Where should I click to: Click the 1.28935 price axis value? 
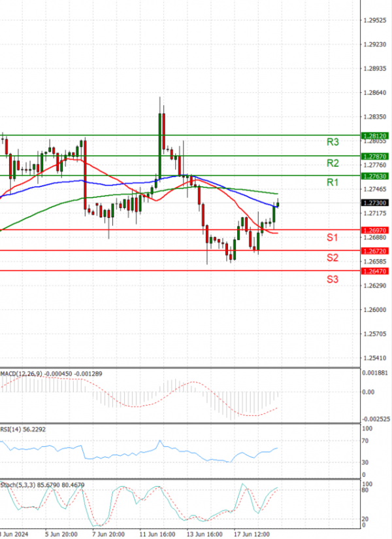coord(375,69)
